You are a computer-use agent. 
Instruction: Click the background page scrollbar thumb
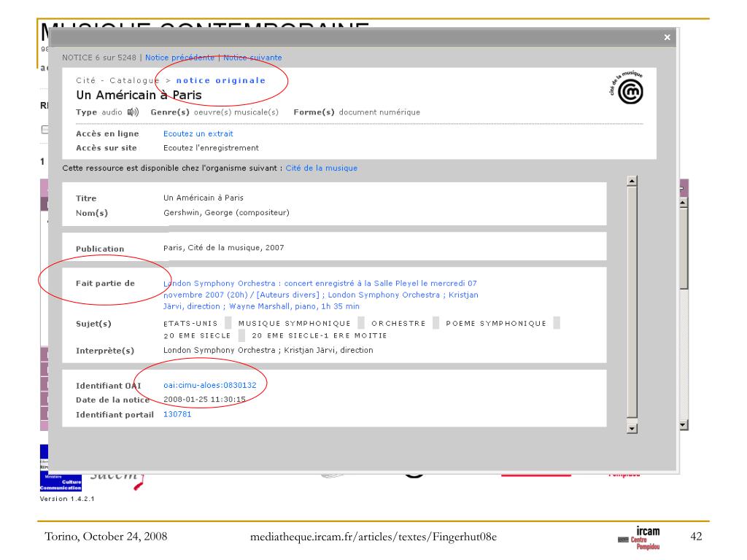tap(684, 248)
